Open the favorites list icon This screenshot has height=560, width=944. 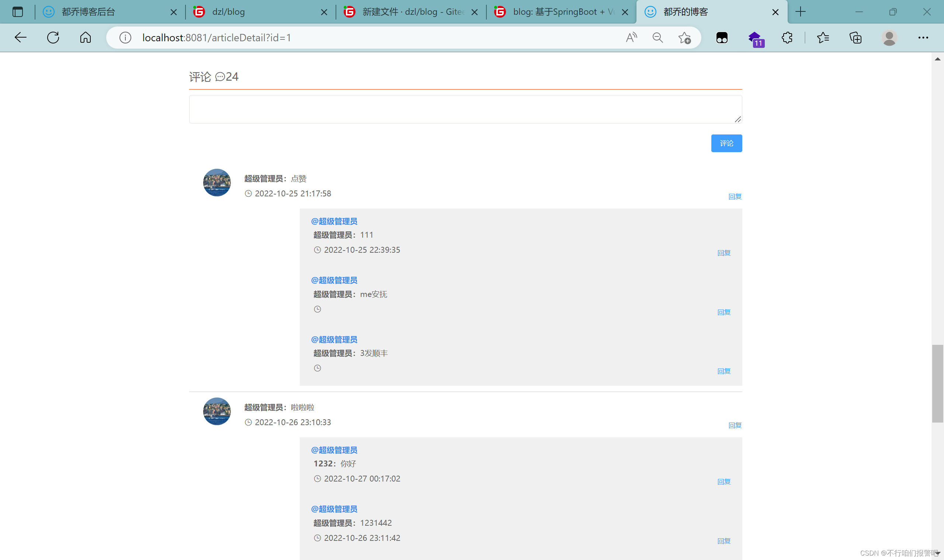(x=823, y=37)
